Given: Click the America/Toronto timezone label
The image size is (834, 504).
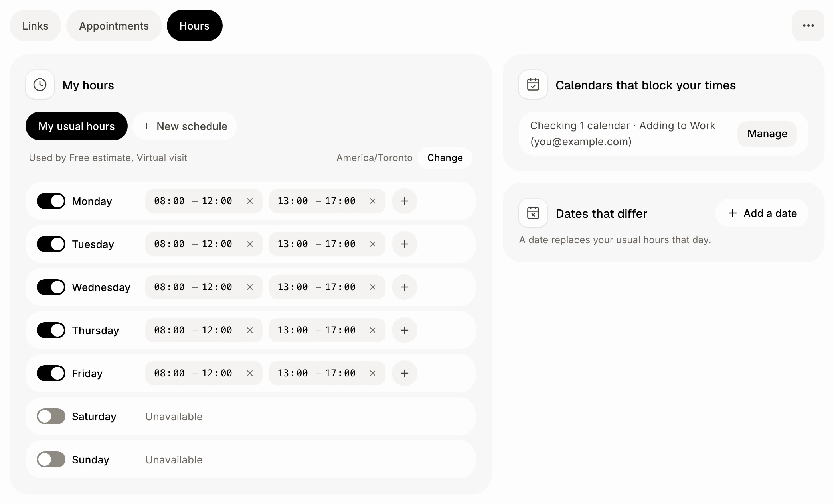Looking at the screenshot, I should (374, 158).
